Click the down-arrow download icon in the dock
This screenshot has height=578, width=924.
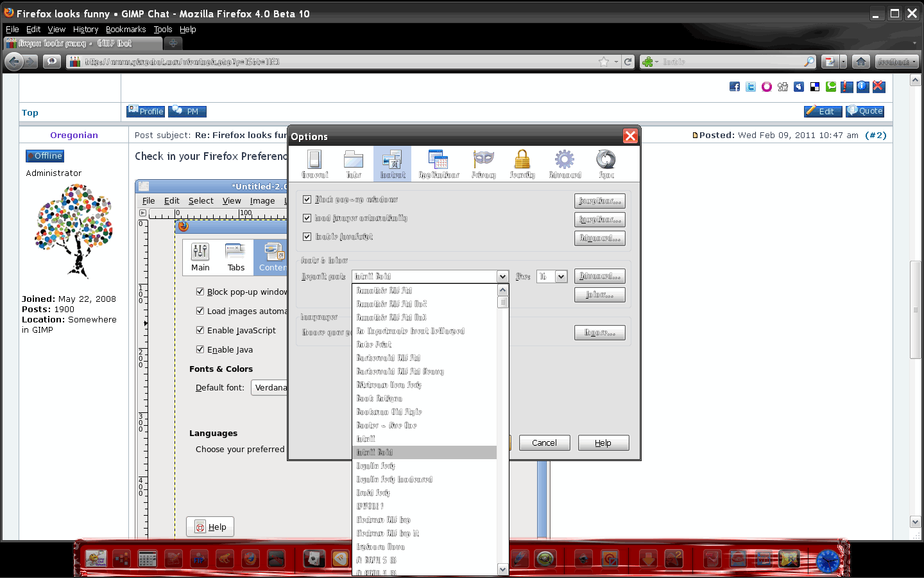(648, 559)
